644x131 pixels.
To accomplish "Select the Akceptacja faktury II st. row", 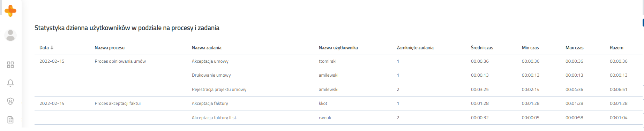I will tap(338, 118).
